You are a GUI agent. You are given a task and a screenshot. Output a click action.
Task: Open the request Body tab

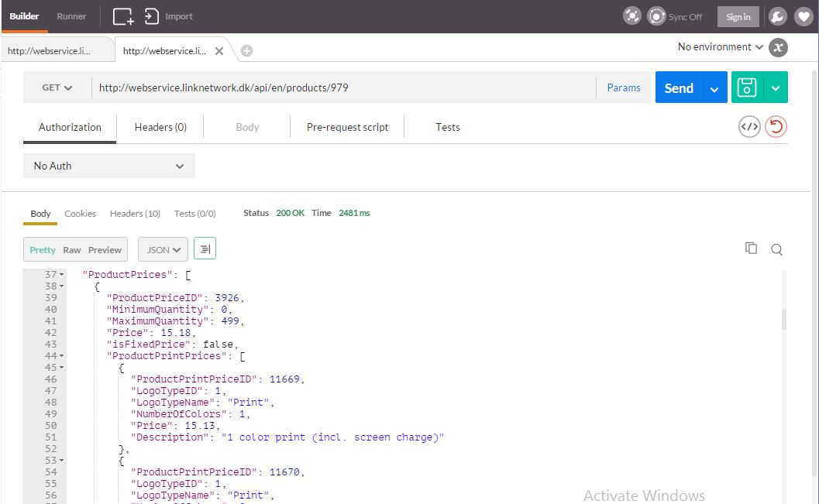247,127
